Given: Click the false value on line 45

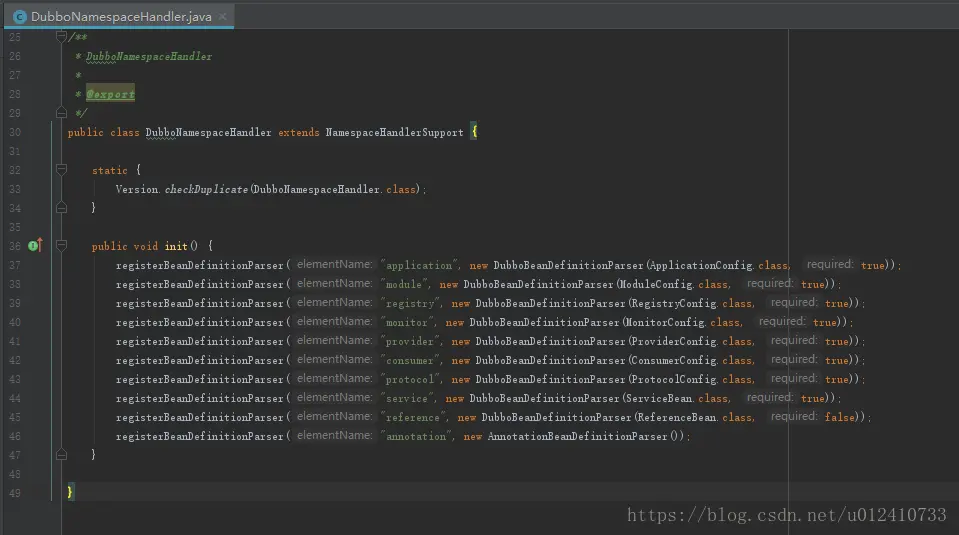Looking at the screenshot, I should [x=840, y=417].
